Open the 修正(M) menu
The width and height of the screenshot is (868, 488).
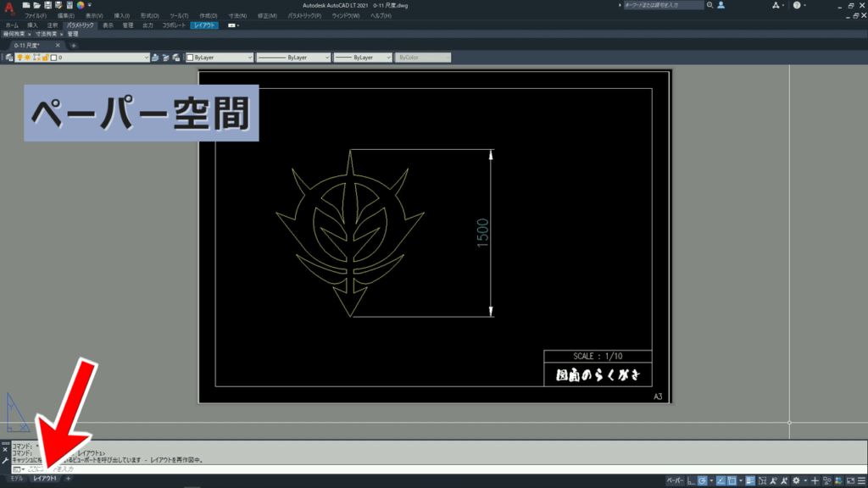(x=267, y=16)
